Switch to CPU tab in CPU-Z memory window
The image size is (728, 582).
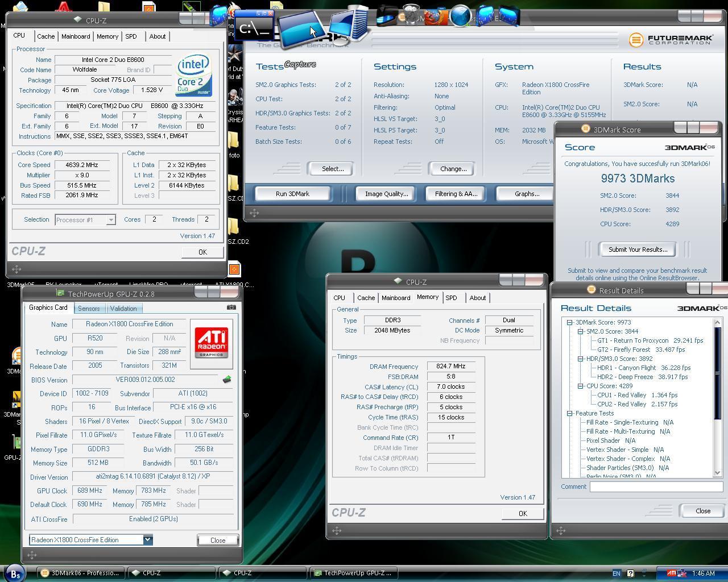339,298
